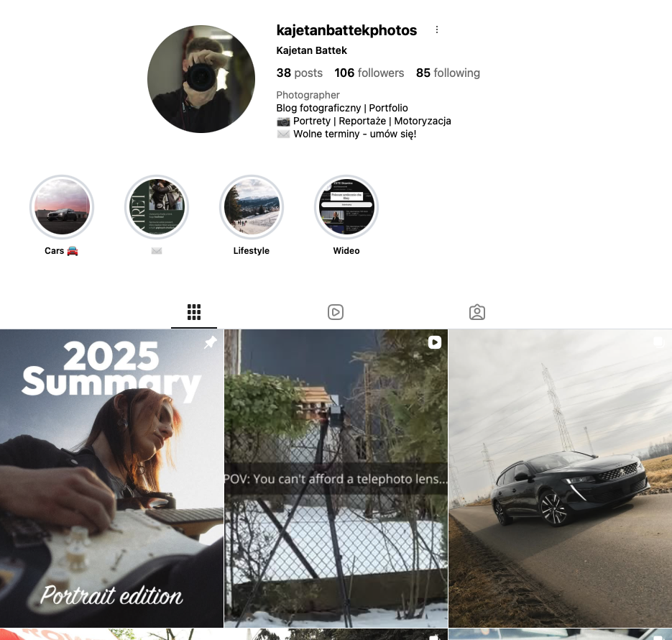The image size is (672, 640).
Task: Click the Lifestyle highlight label
Action: click(252, 251)
